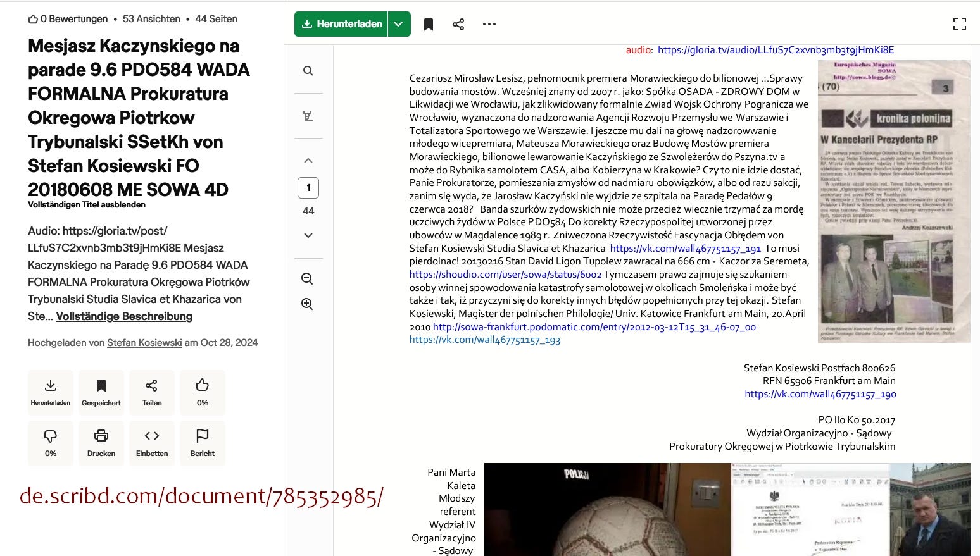
Task: Click the text 53 Ansichten
Action: click(151, 19)
